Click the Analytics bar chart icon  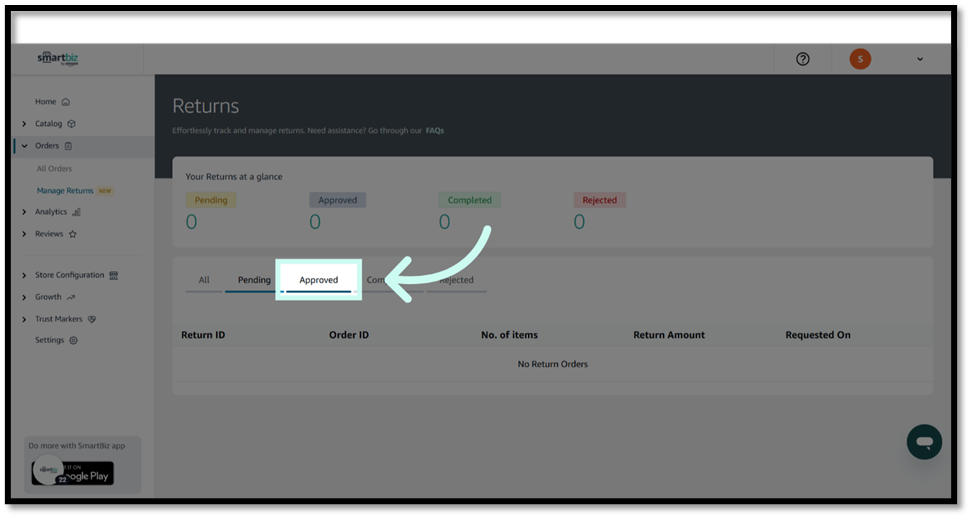pyautogui.click(x=77, y=212)
